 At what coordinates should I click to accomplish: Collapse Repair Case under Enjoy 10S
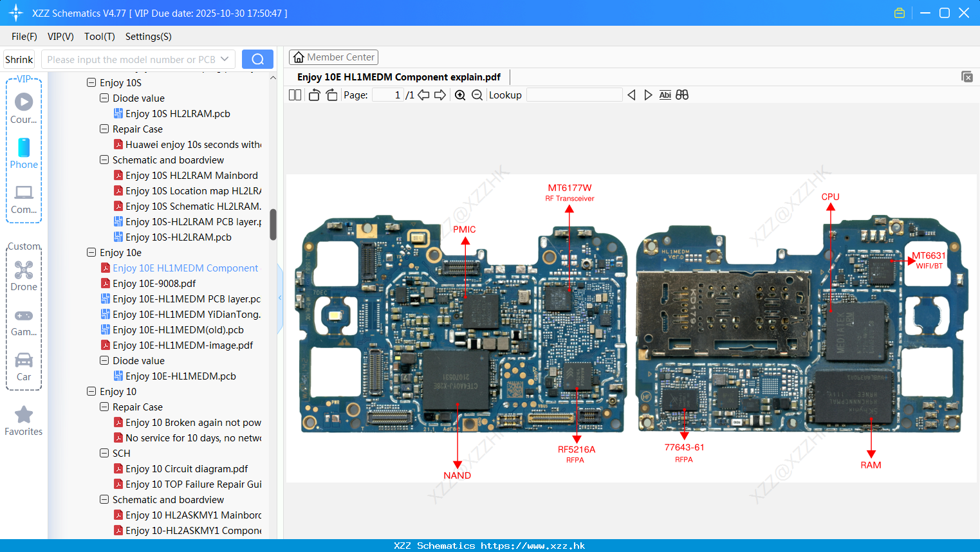coord(104,129)
